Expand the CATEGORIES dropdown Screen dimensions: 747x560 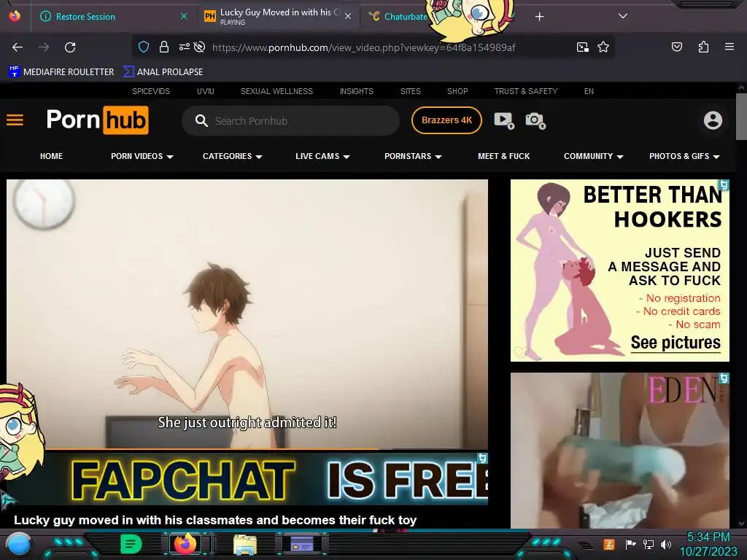[x=233, y=156]
